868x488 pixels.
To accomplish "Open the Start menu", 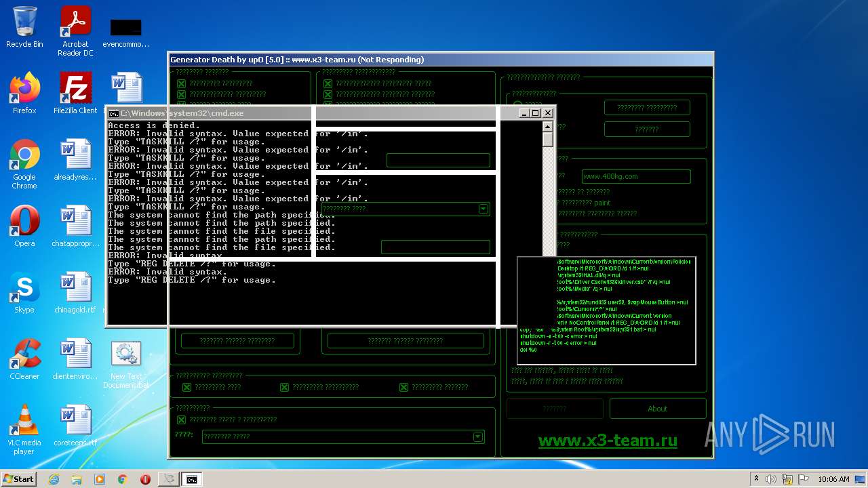I will 18,479.
